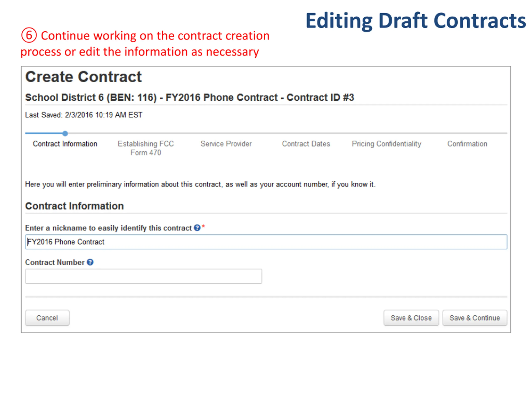
Task: Click the blue progress bar marker dot
Action: 65,133
